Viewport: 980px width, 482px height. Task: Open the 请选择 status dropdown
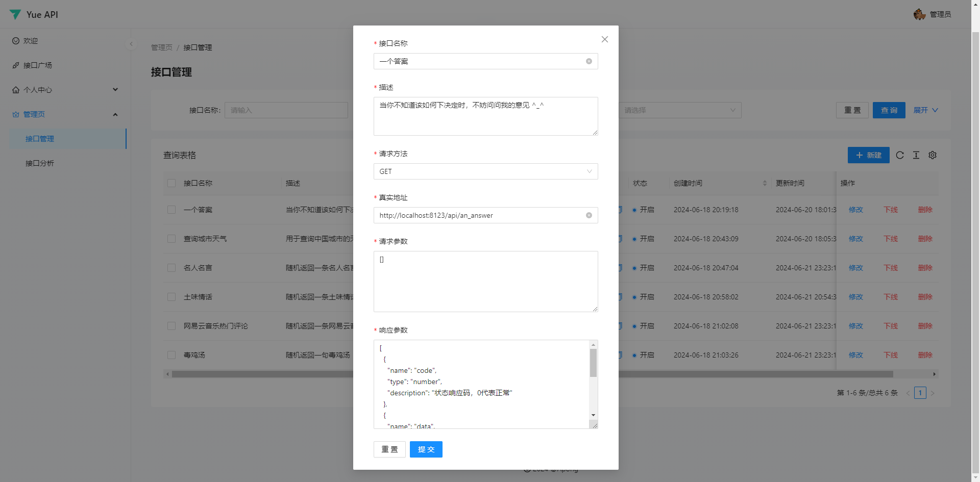point(680,110)
